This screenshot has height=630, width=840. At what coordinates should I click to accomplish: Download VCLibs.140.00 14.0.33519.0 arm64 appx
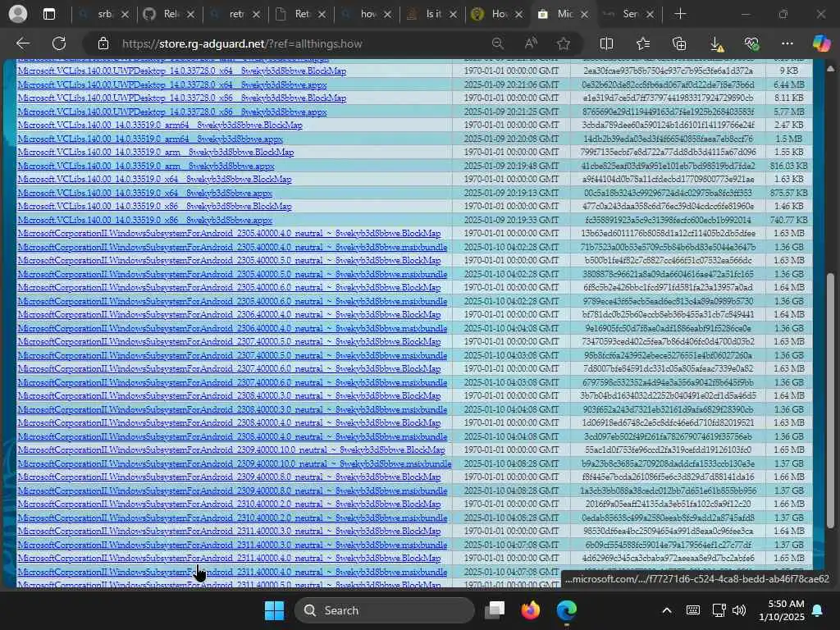150,139
